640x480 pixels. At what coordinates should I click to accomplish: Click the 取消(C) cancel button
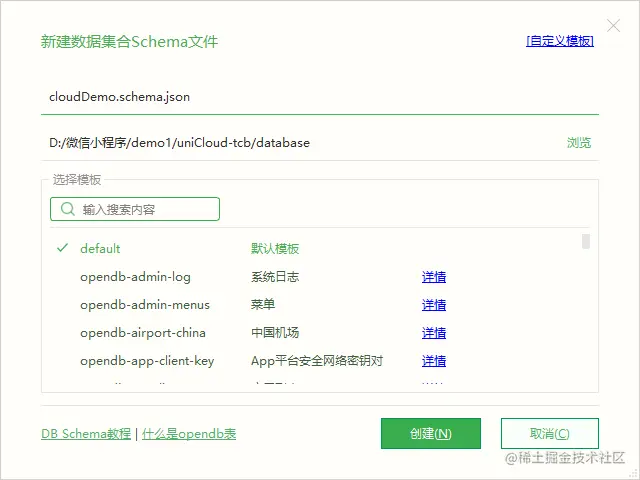pyautogui.click(x=549, y=433)
